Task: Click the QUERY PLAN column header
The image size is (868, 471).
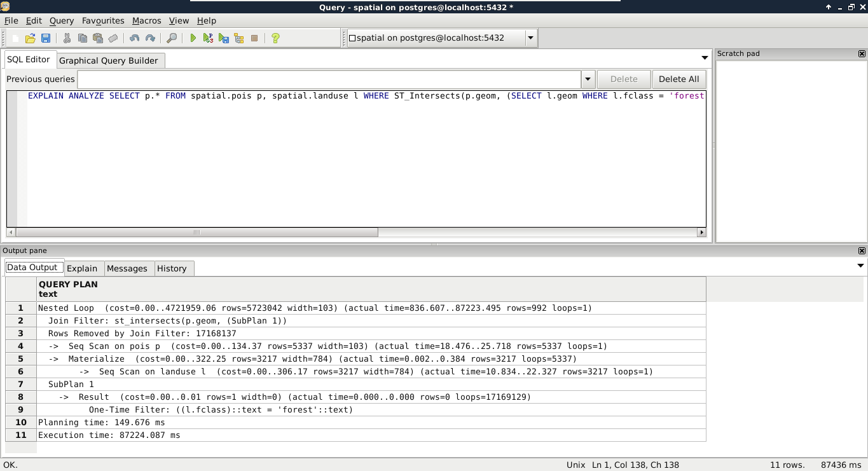Action: coord(371,289)
